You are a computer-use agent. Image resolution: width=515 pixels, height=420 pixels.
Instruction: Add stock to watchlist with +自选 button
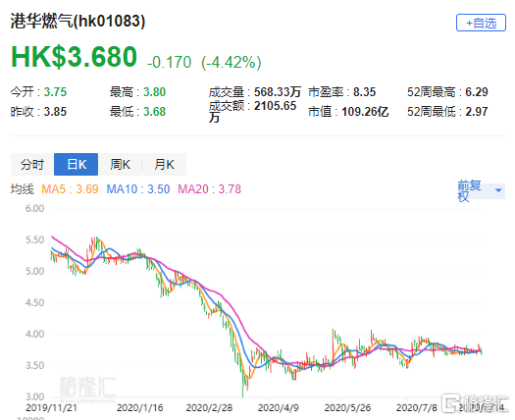pyautogui.click(x=481, y=23)
